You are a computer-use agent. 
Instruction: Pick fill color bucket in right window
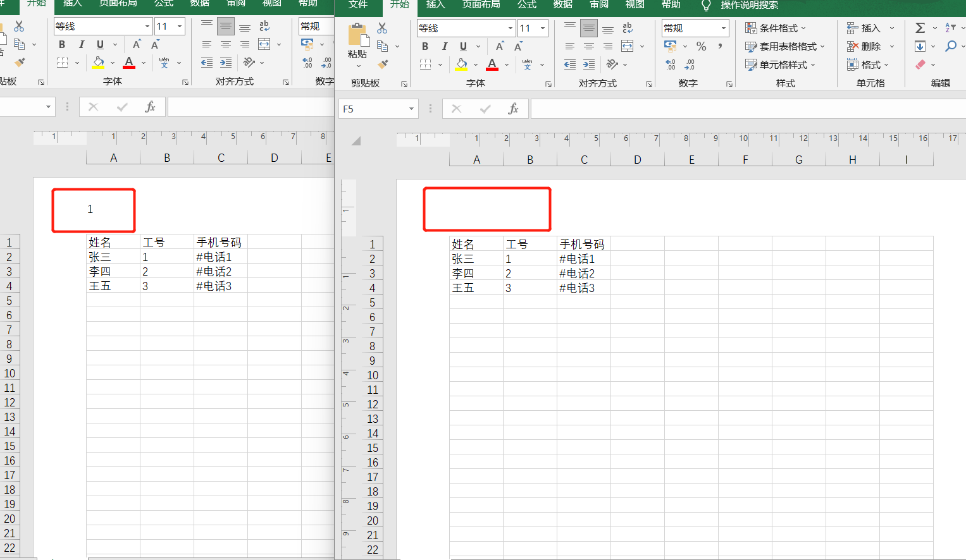coord(462,64)
